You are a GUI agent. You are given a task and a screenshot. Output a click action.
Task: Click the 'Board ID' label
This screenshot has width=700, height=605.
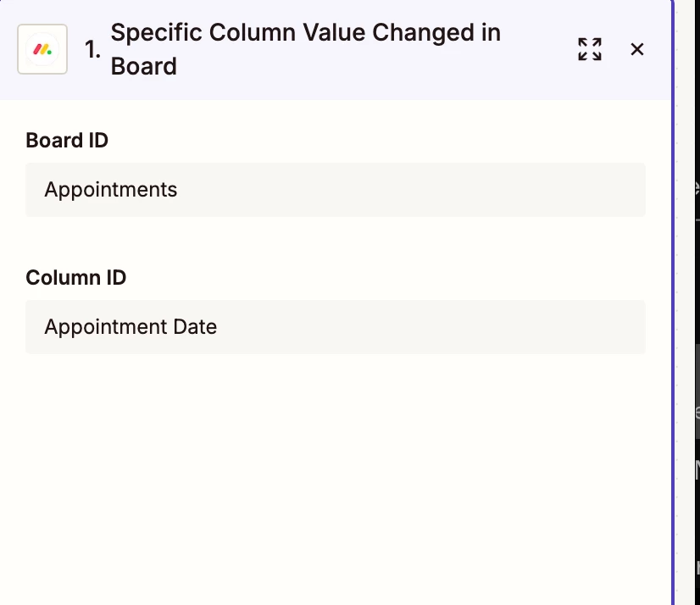pos(67,140)
